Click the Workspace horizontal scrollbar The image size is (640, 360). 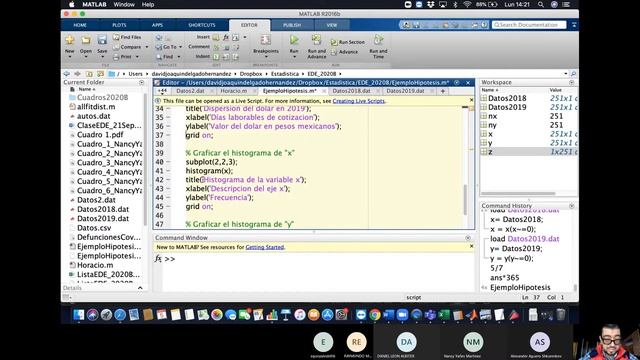[518, 193]
